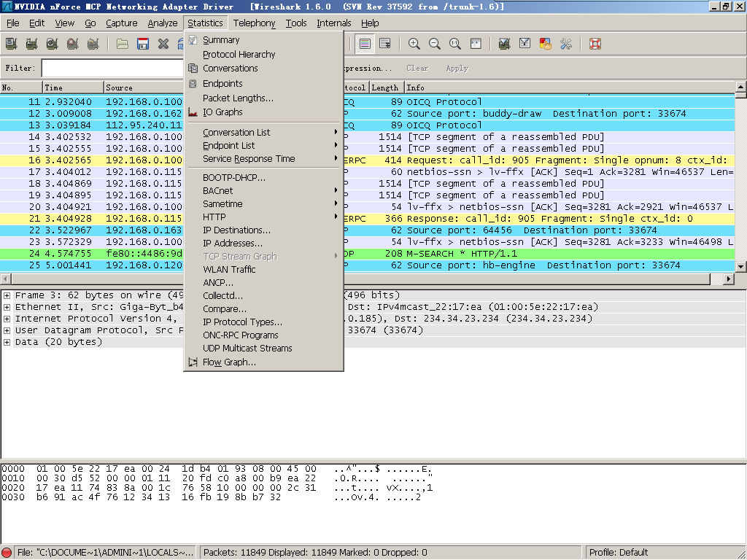747x560 pixels.
Task: Open the capture interfaces list icon
Action: click(12, 44)
